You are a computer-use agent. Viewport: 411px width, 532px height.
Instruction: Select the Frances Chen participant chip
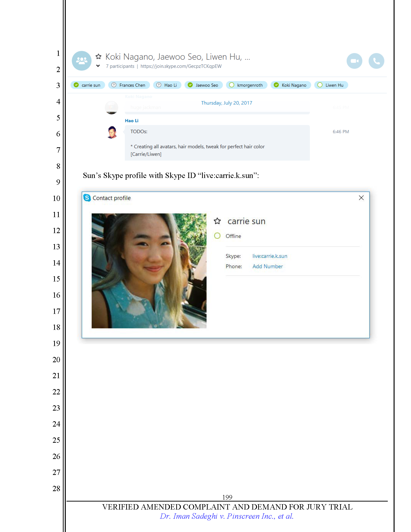129,85
